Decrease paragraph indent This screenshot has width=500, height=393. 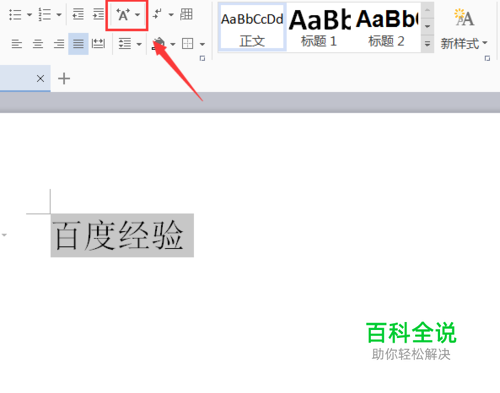(x=78, y=15)
